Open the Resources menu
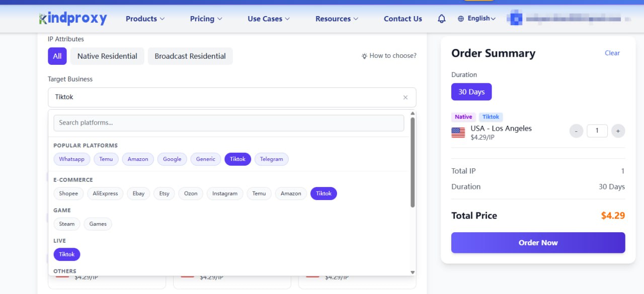Image resolution: width=644 pixels, height=294 pixels. click(337, 19)
